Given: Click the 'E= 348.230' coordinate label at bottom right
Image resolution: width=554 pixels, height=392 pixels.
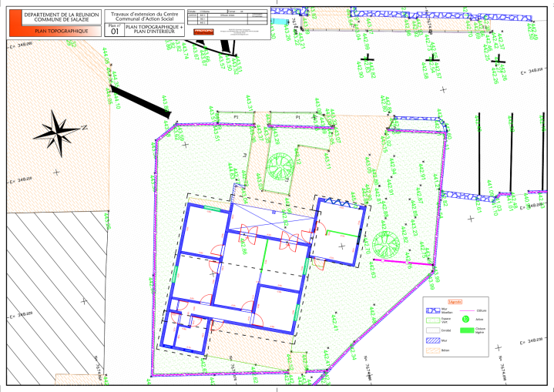Looking at the screenshot, I should 531,341.
